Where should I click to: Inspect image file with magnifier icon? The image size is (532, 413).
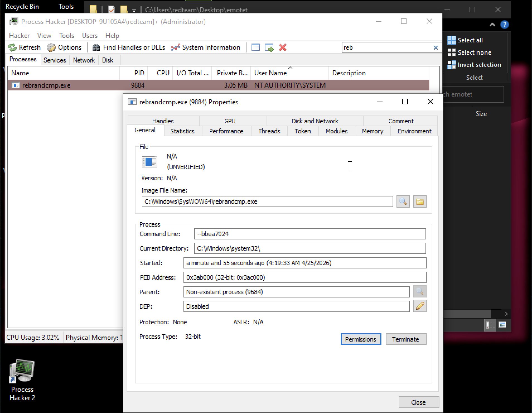(x=403, y=201)
